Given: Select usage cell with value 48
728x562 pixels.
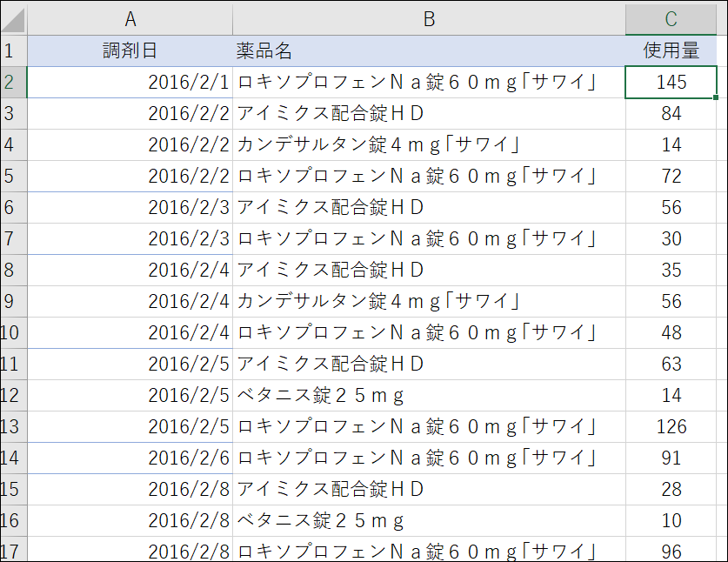Looking at the screenshot, I should (x=671, y=332).
